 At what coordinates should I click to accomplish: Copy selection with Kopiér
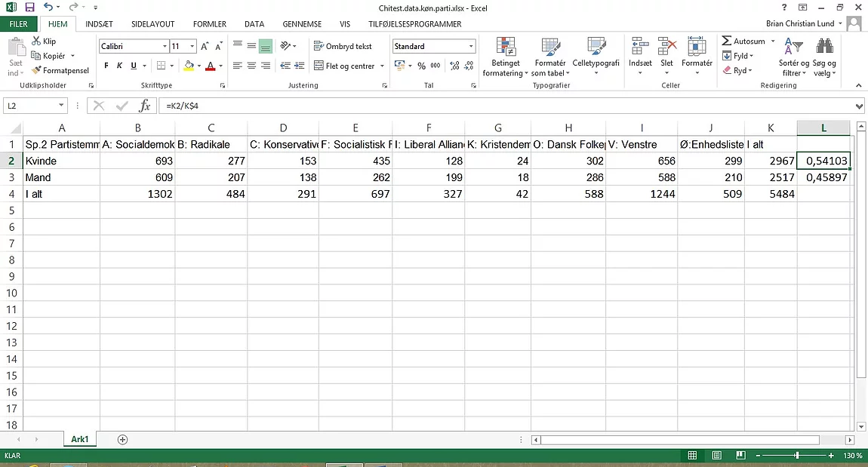[x=48, y=56]
